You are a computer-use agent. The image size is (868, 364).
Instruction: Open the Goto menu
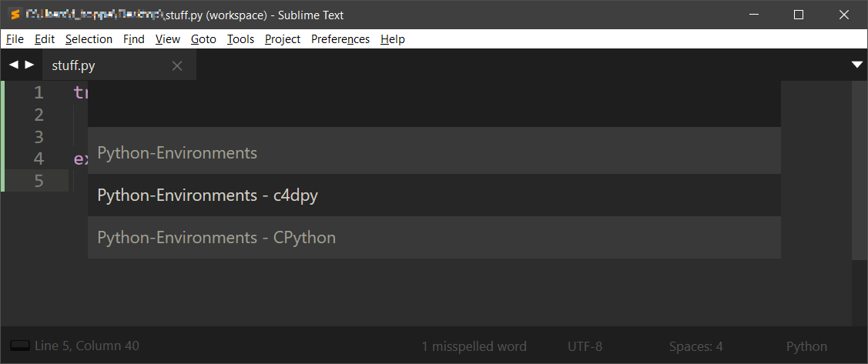pos(203,39)
